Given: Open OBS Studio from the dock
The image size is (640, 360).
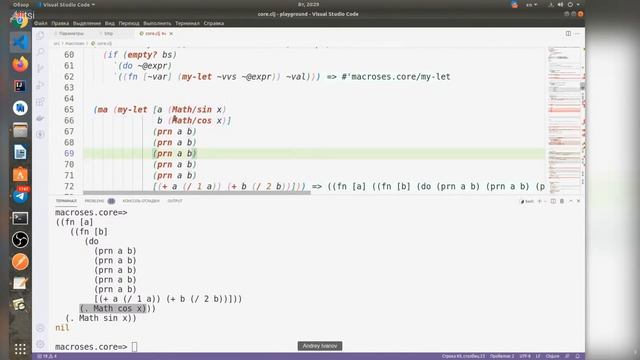Looking at the screenshot, I should (20, 240).
